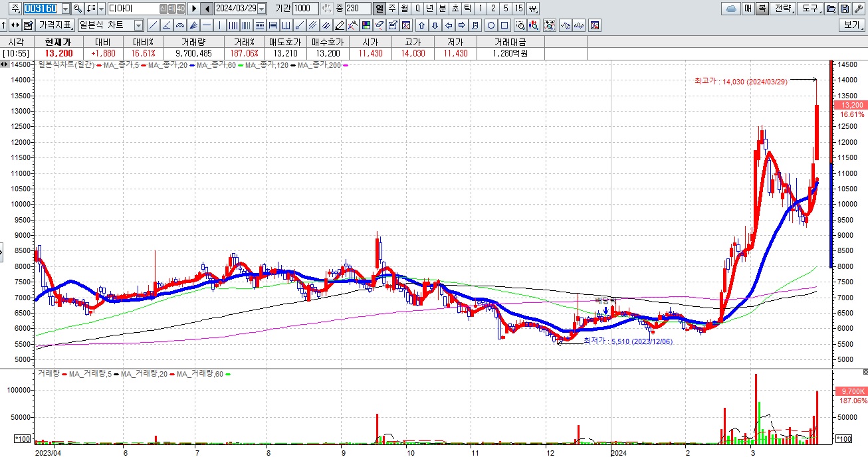This screenshot has width=868, height=457.
Task: Select the fan line drawing tool
Action: pyautogui.click(x=193, y=25)
